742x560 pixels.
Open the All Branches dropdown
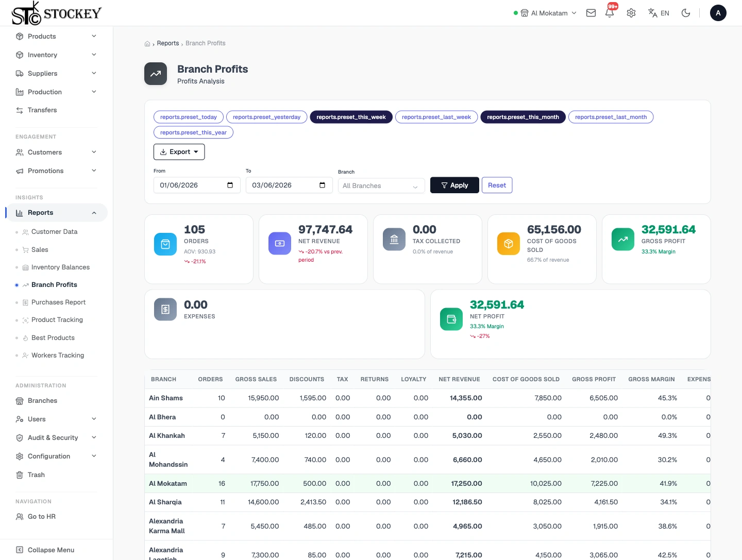pyautogui.click(x=381, y=186)
